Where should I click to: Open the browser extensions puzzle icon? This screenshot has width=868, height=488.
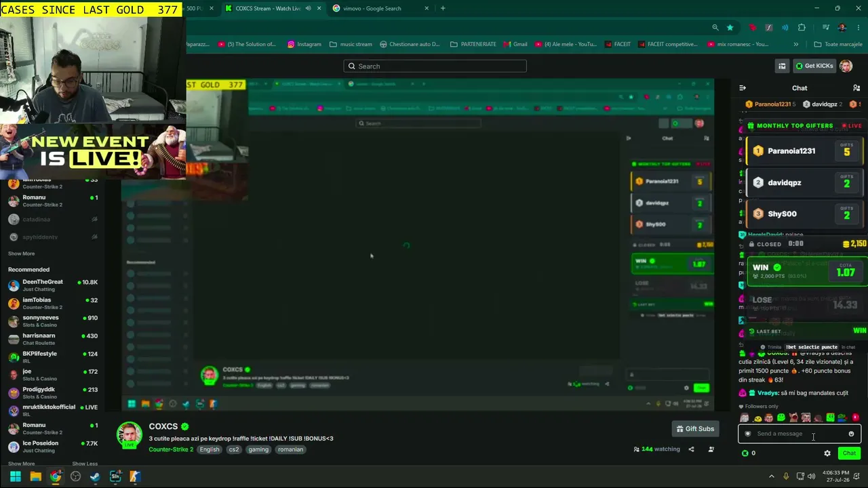pyautogui.click(x=802, y=27)
